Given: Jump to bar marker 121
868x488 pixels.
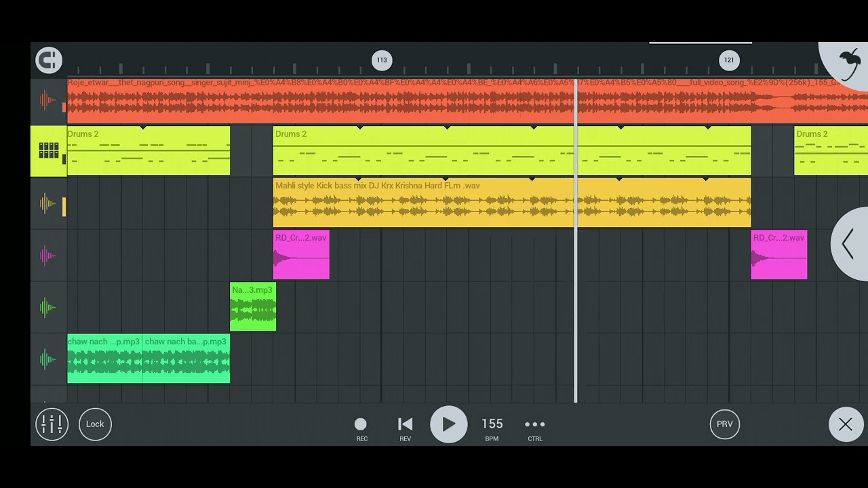Looking at the screenshot, I should tap(729, 60).
